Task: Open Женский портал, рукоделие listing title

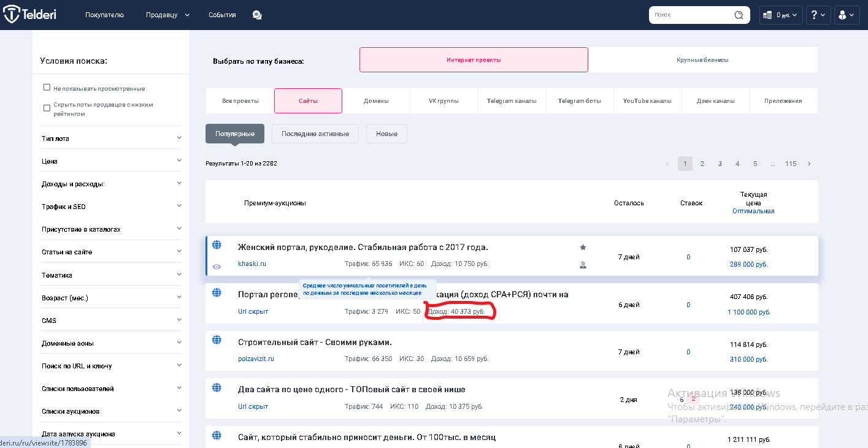Action: pos(363,247)
